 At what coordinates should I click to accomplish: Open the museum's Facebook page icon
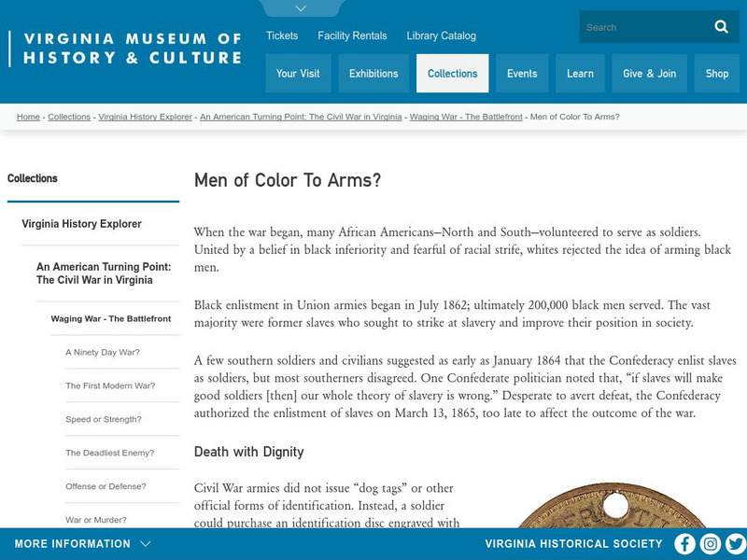pos(684,543)
